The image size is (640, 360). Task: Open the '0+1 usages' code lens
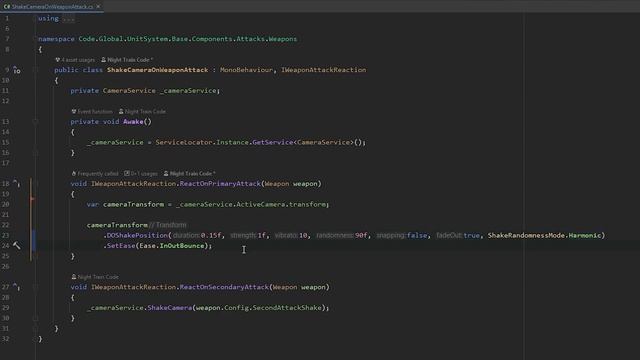[x=144, y=173]
